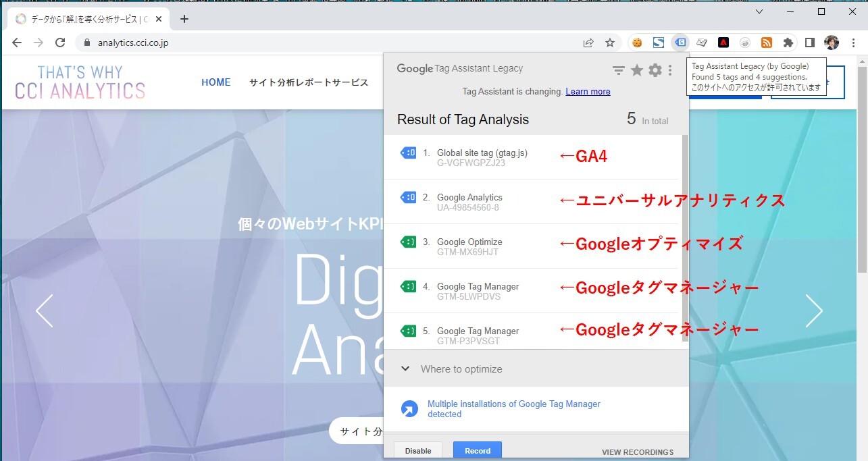Image resolution: width=868 pixels, height=461 pixels.
Task: Reload the page
Action: (x=60, y=43)
